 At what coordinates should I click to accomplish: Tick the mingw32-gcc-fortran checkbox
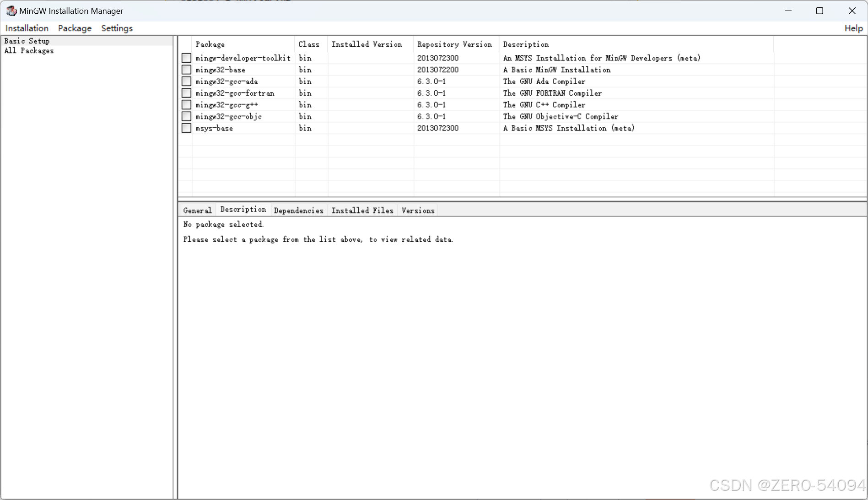(x=186, y=93)
